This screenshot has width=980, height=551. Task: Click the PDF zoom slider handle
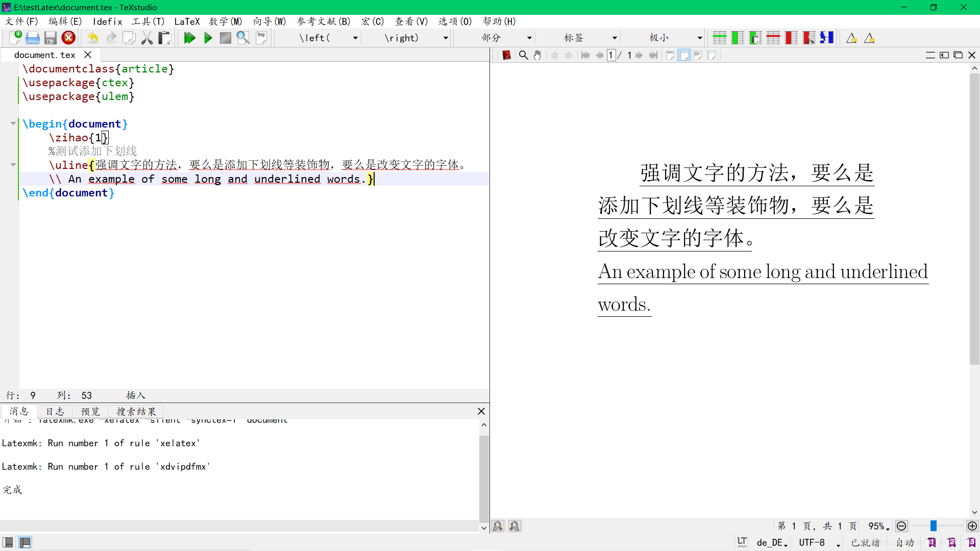point(933,526)
